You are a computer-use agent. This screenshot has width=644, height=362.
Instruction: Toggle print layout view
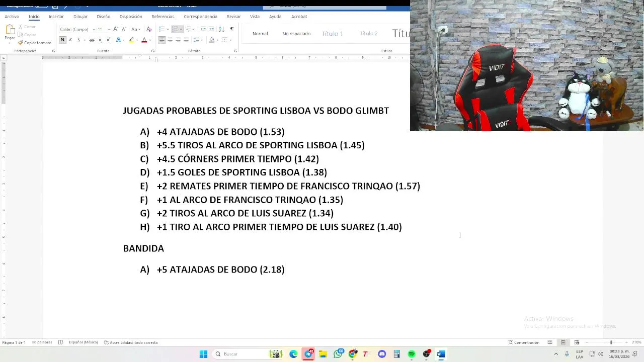click(x=563, y=342)
